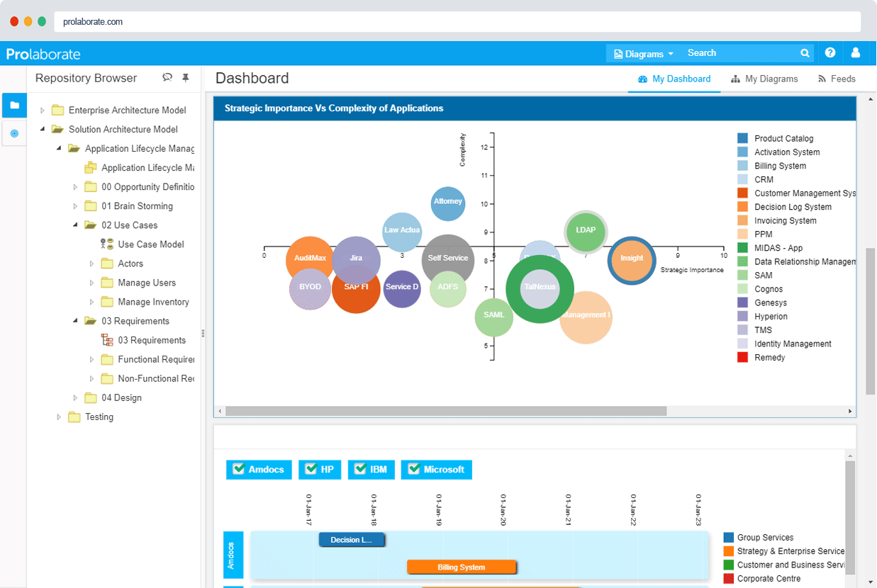Click the Manage Inventory folder icon

pos(107,302)
